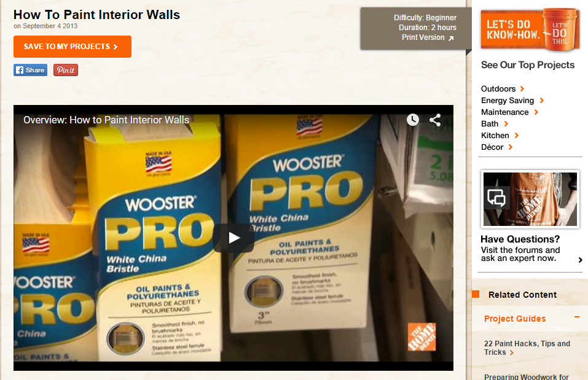Open the Home Depot logo watermark
The height and width of the screenshot is (380, 588).
422,336
